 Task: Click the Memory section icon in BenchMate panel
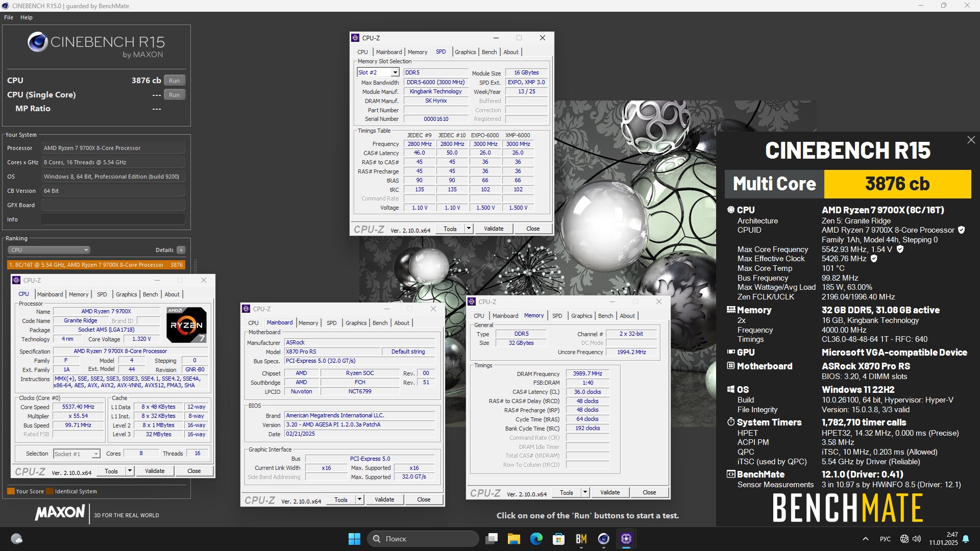[731, 310]
